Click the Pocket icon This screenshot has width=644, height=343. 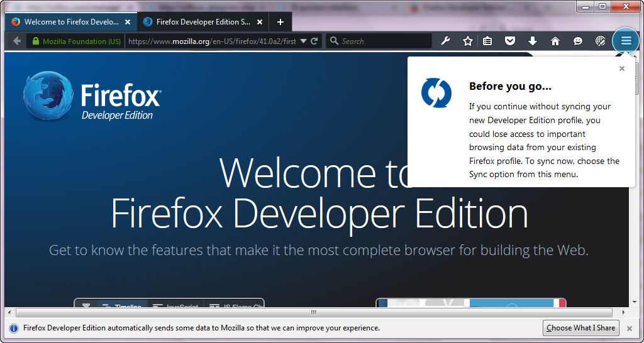coord(510,41)
